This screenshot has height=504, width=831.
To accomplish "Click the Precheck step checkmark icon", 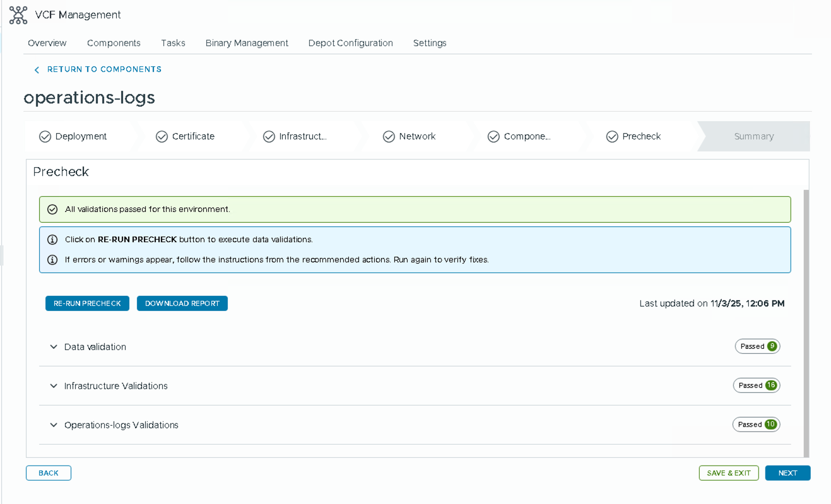I will point(612,137).
